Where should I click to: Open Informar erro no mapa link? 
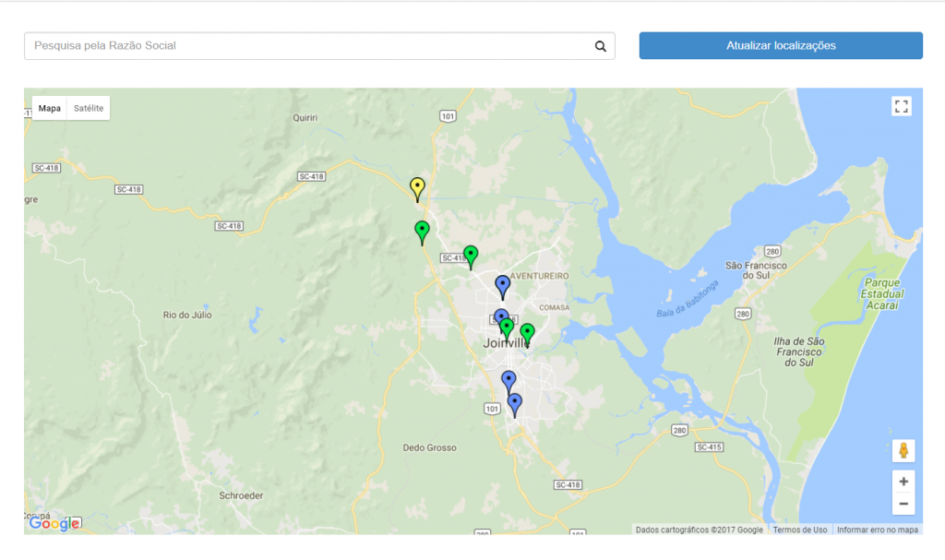pos(878,530)
